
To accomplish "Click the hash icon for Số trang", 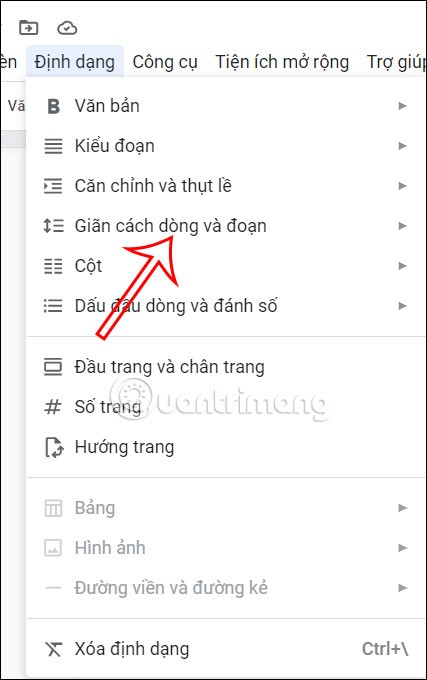I will click(53, 407).
